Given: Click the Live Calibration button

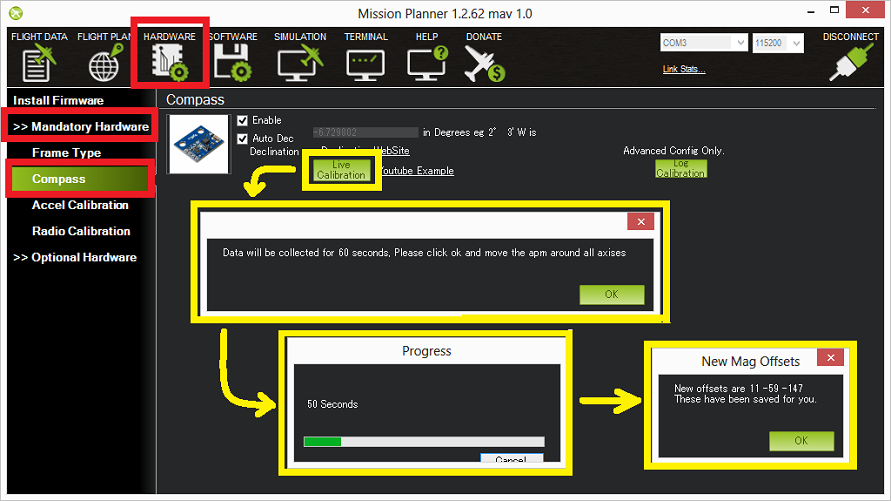Looking at the screenshot, I should pyautogui.click(x=342, y=170).
